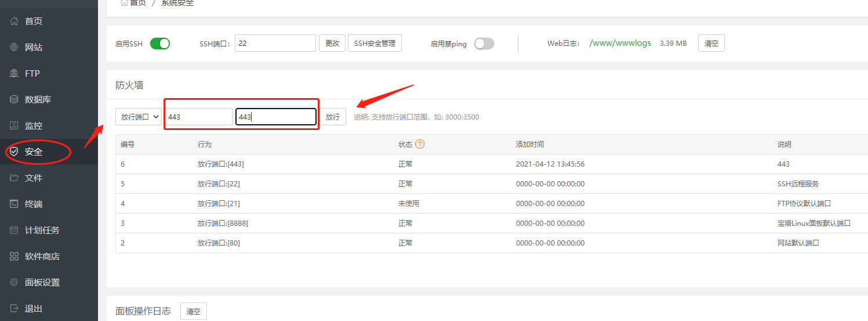The image size is (868, 321).
Task: Select the row 放行端口:[443]
Action: click(492, 164)
